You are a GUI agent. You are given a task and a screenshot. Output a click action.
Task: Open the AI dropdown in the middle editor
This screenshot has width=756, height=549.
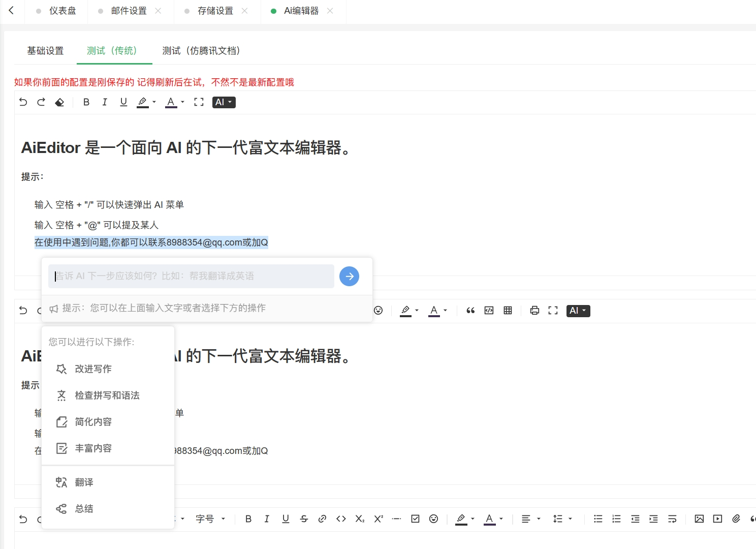pos(578,311)
